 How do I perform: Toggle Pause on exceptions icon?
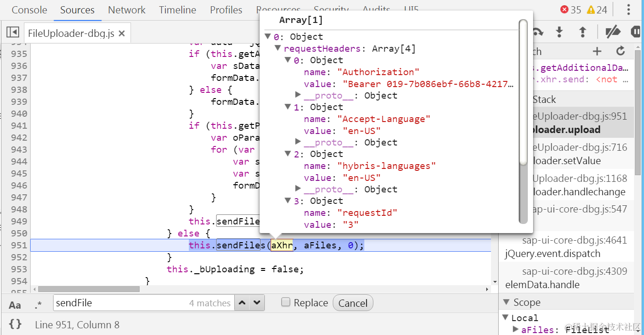635,32
